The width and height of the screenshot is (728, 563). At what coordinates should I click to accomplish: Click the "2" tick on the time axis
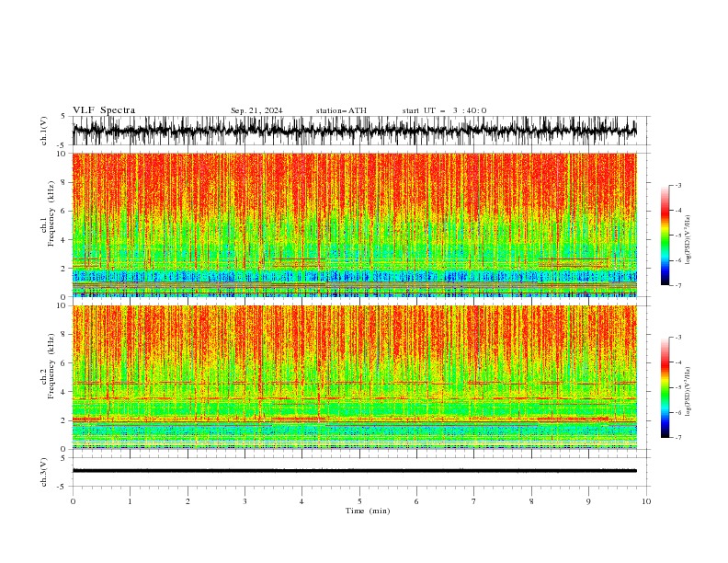pyautogui.click(x=188, y=501)
